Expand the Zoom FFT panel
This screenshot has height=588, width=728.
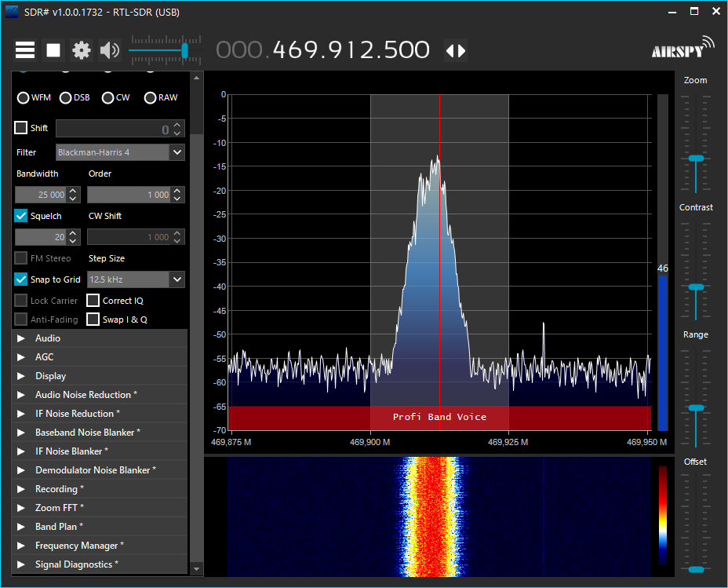tap(100, 508)
